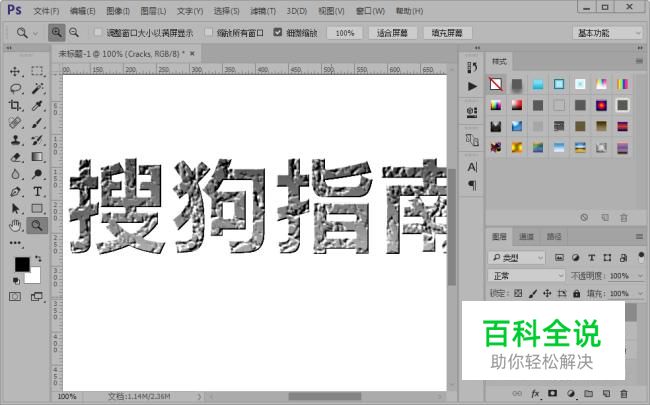Screen dimensions: 650x405
Task: Select the Zoom tool in toolbox
Action: pyautogui.click(x=37, y=226)
